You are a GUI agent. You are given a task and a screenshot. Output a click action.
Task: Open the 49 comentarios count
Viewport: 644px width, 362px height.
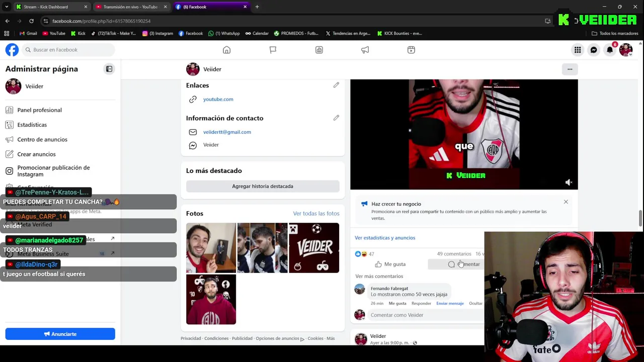click(454, 254)
